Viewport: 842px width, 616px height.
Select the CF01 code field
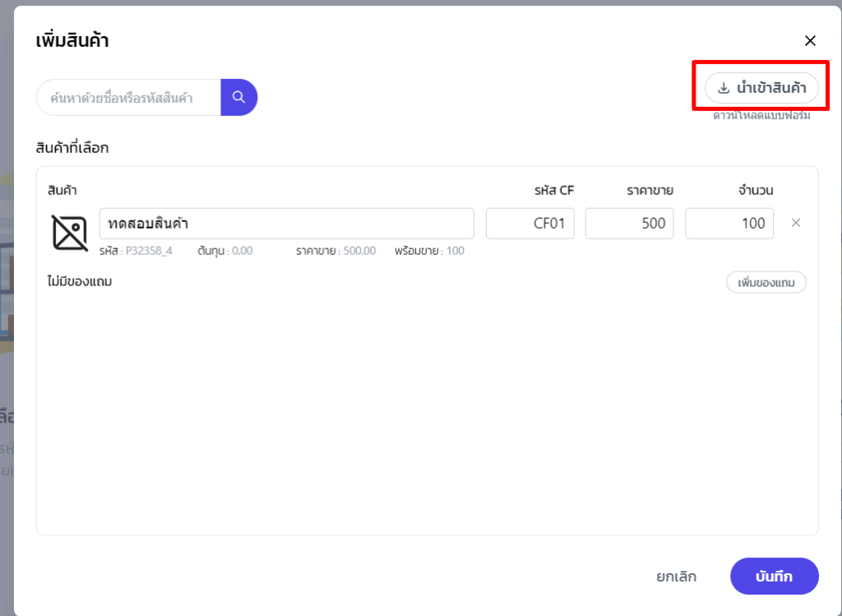(530, 224)
